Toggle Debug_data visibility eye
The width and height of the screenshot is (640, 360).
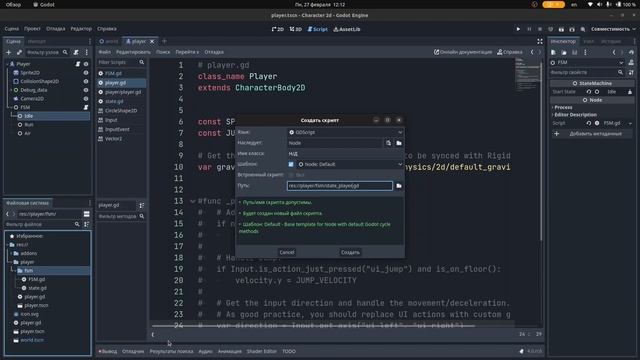(x=86, y=90)
